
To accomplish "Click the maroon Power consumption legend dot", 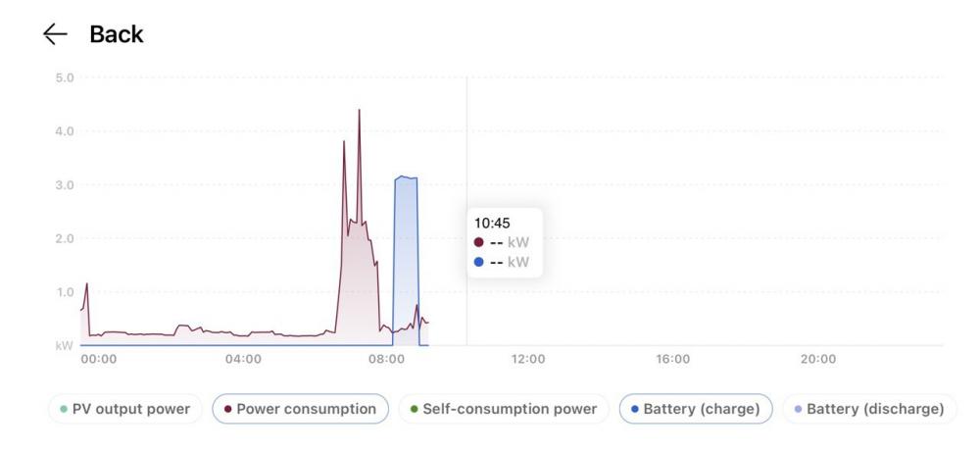I will [x=228, y=410].
